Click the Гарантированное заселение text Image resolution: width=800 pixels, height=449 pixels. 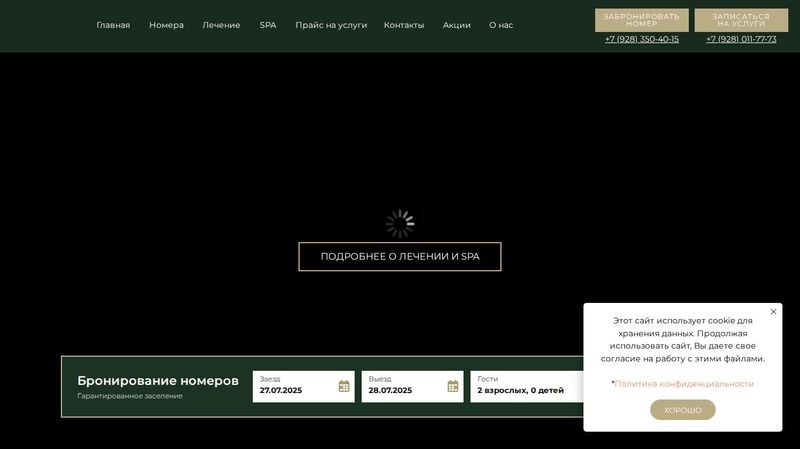point(130,396)
